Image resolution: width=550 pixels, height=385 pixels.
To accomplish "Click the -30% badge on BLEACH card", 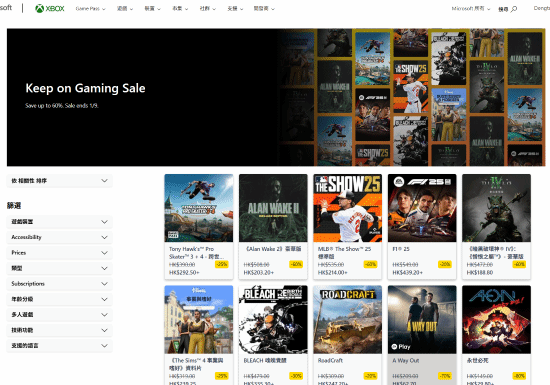I will click(296, 376).
